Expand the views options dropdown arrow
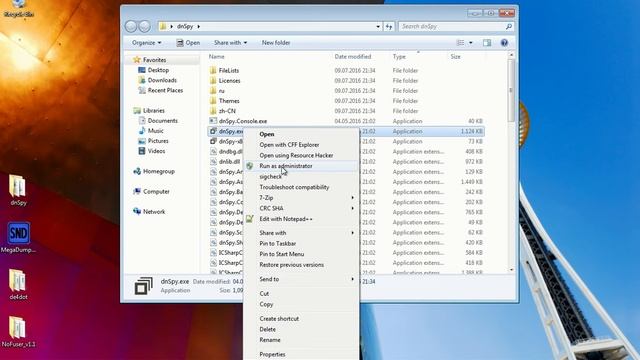Screen dimensions: 640x360 (x=471, y=42)
